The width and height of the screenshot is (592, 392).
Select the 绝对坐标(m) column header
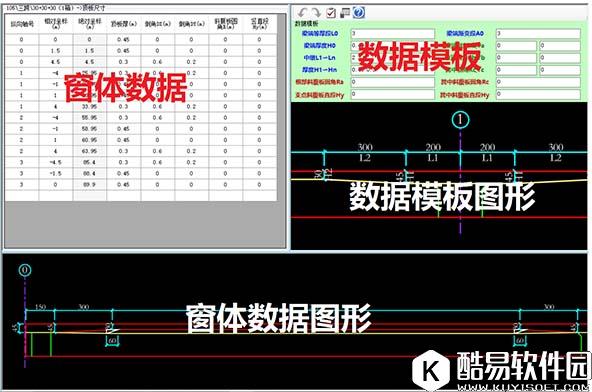pyautogui.click(x=89, y=24)
